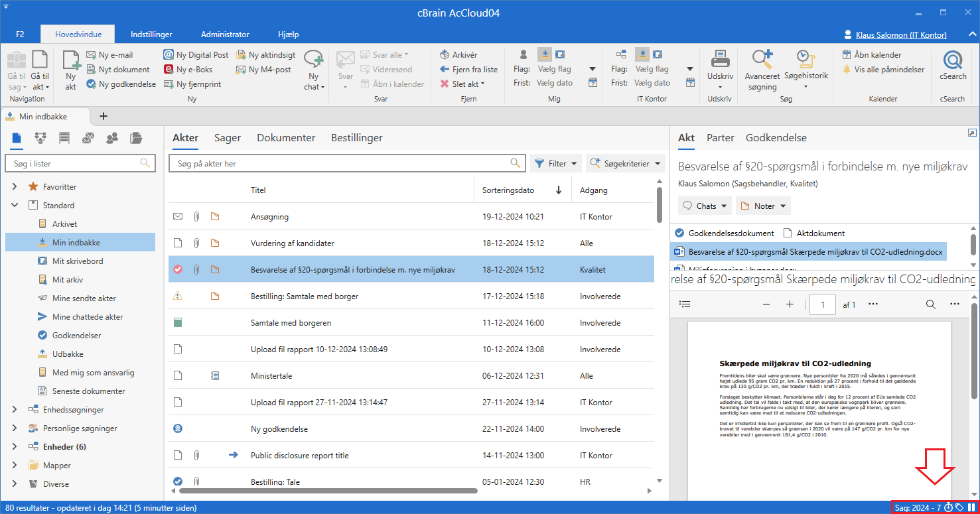
Task: Click user name Klaus Salomon link
Action: point(900,34)
